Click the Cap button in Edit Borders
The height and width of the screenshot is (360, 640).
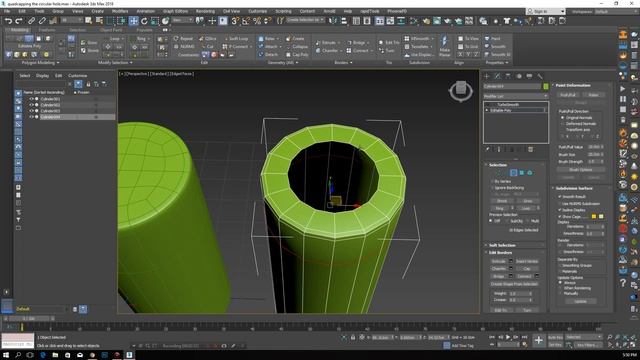[x=527, y=269]
